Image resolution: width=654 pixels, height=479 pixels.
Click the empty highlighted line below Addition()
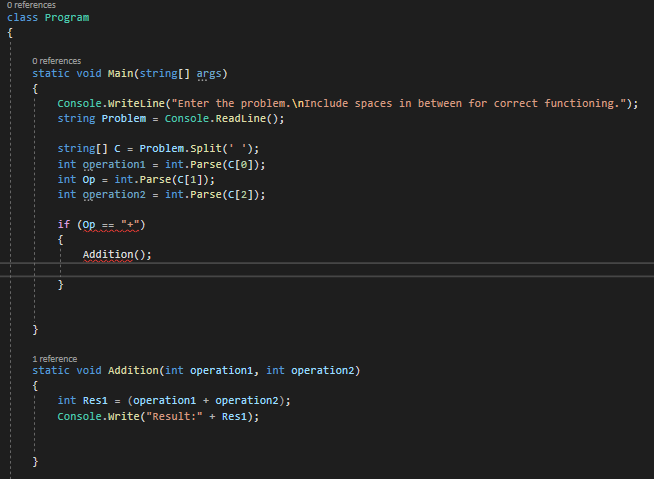(327, 270)
